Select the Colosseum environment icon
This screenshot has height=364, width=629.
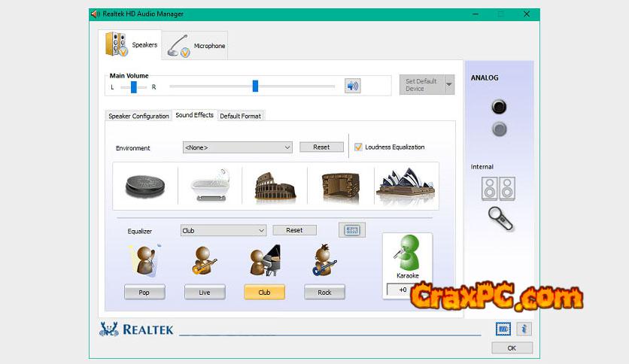275,187
